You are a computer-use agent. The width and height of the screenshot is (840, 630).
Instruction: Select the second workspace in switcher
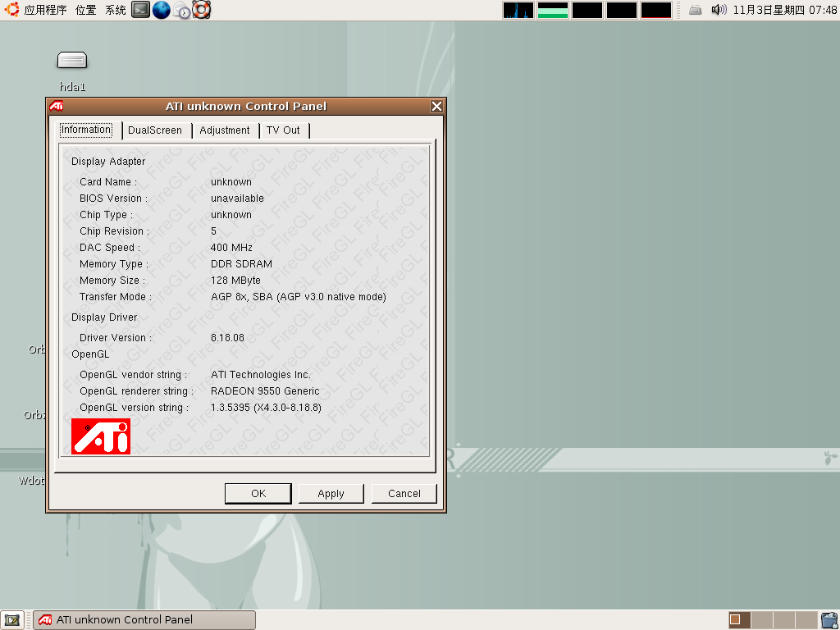pyautogui.click(x=762, y=620)
